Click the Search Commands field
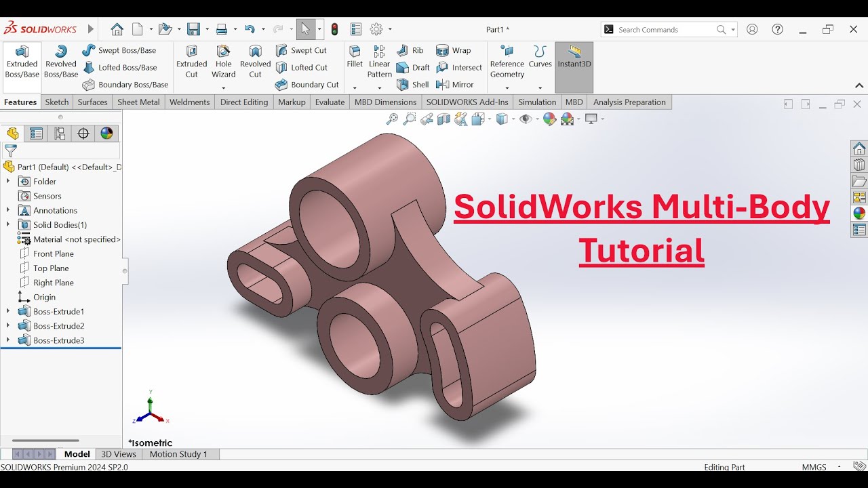 tap(669, 29)
